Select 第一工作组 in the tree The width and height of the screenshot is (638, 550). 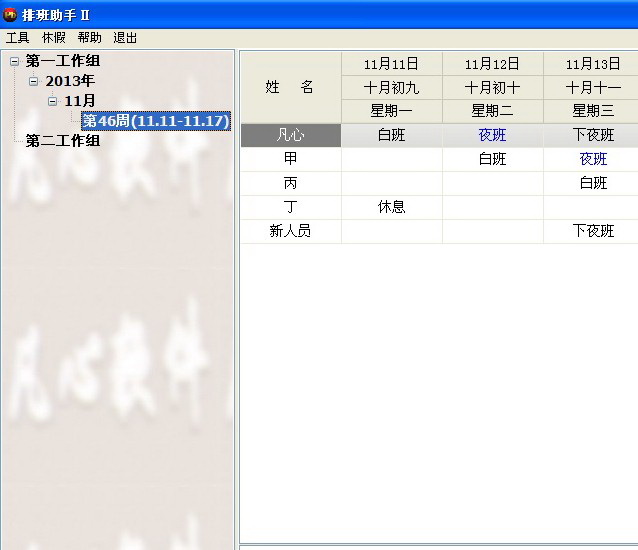point(63,61)
